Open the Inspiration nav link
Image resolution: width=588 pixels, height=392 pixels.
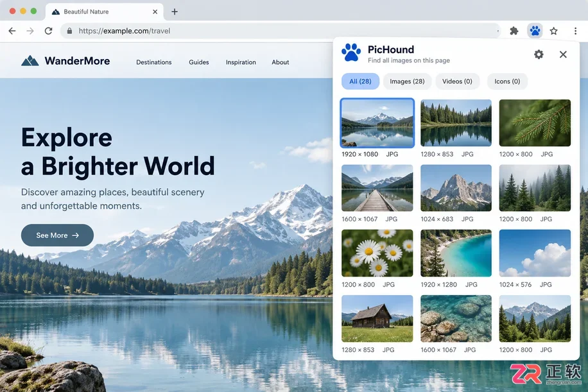(x=241, y=62)
